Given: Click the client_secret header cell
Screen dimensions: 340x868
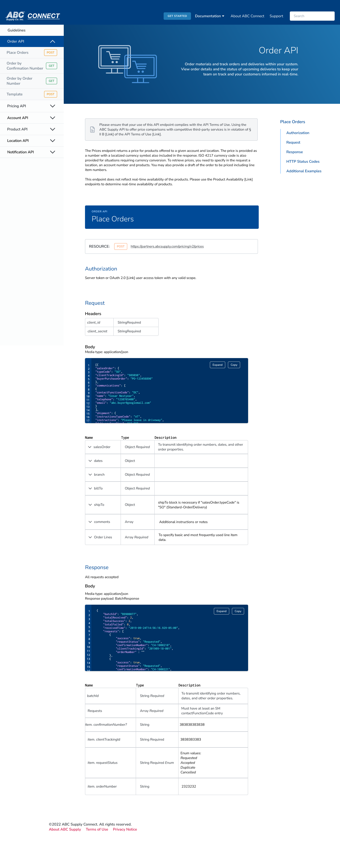Looking at the screenshot, I should click(x=99, y=331).
